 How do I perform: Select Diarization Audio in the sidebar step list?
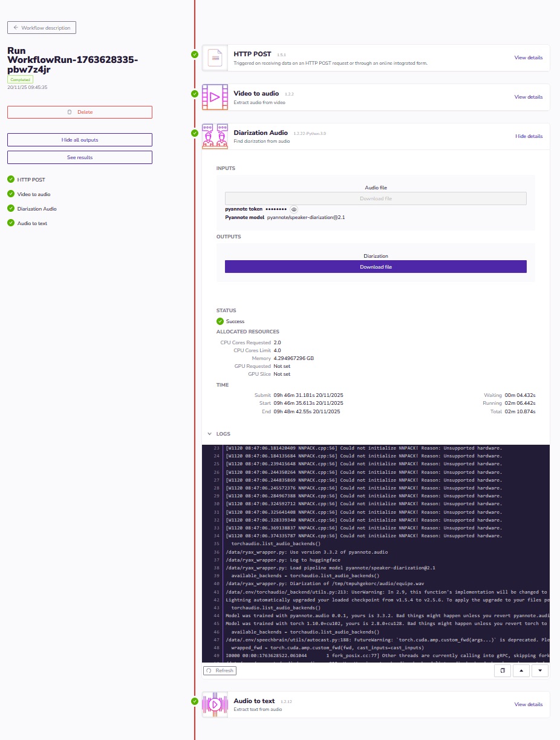pos(37,209)
